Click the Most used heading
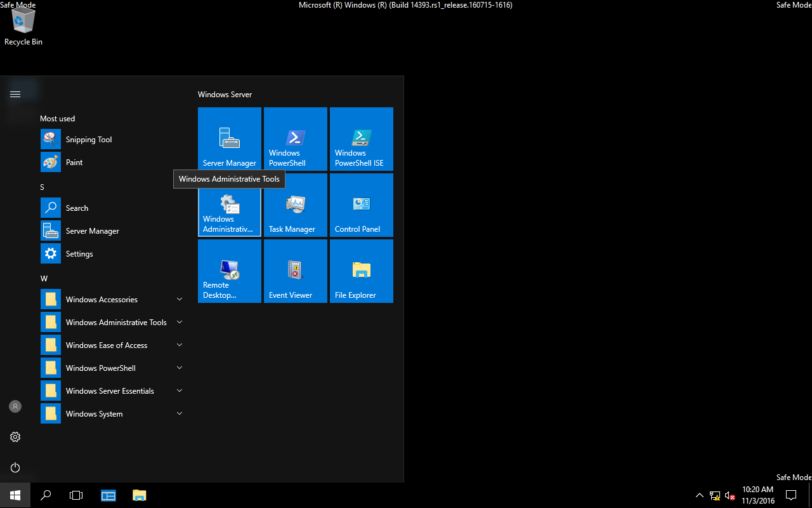 [x=57, y=119]
